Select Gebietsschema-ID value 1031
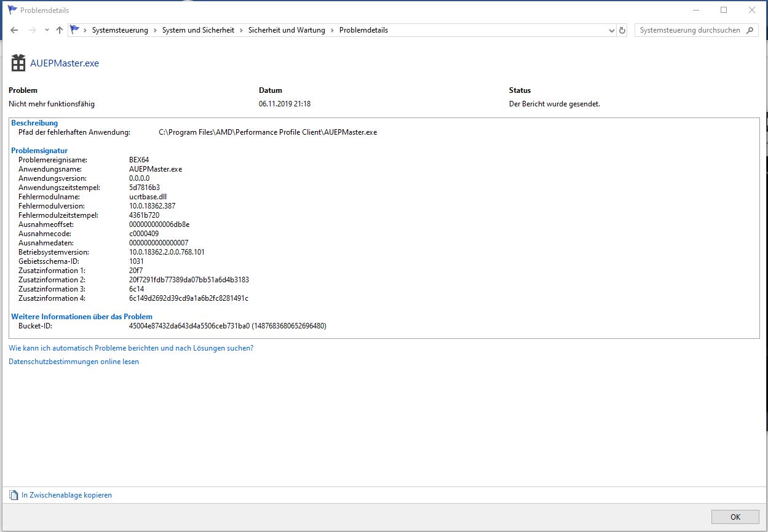The image size is (768, 532). point(137,261)
